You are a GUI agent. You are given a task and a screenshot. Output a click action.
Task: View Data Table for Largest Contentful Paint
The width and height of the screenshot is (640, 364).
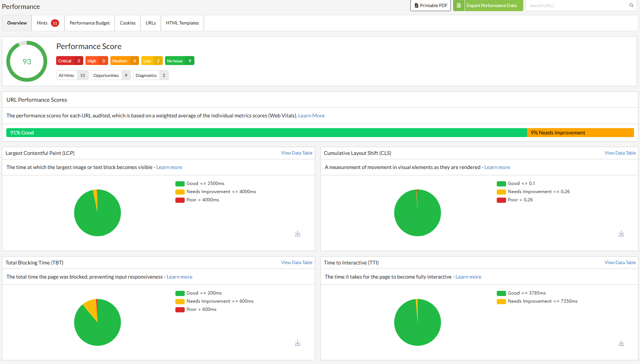click(297, 153)
